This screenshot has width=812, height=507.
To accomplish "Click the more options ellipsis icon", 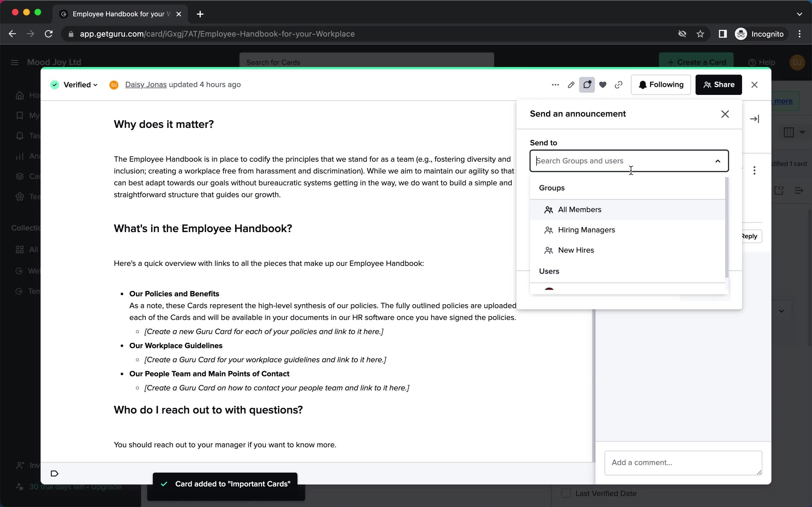I will pyautogui.click(x=555, y=85).
